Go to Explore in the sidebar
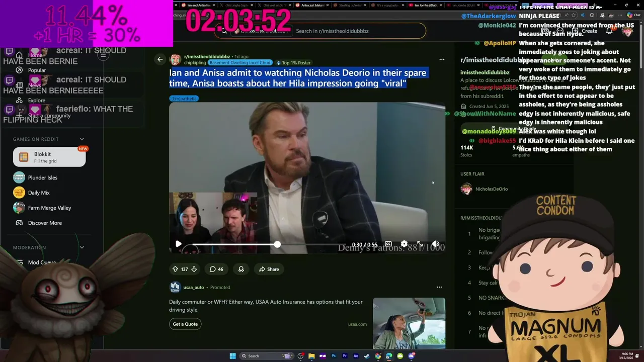644x362 pixels. (37, 100)
